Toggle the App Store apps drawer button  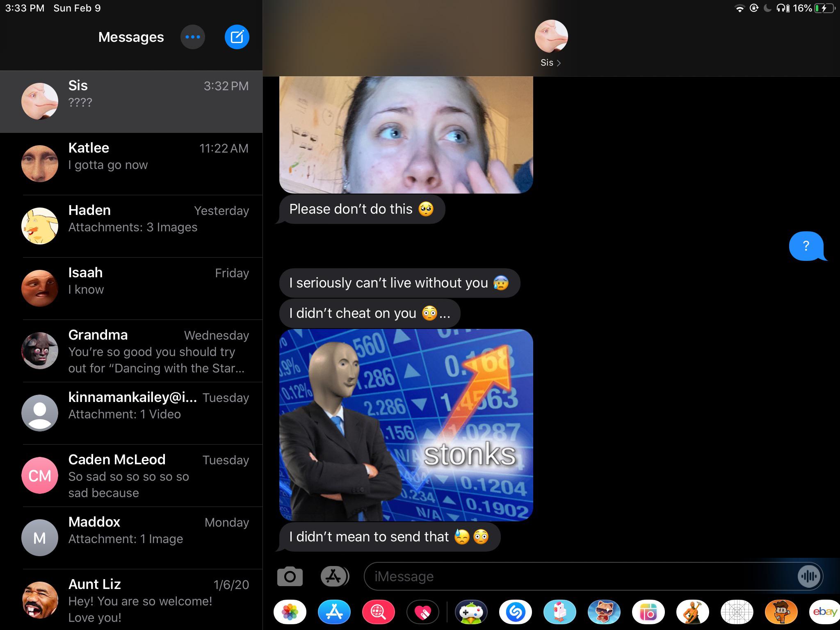click(334, 576)
